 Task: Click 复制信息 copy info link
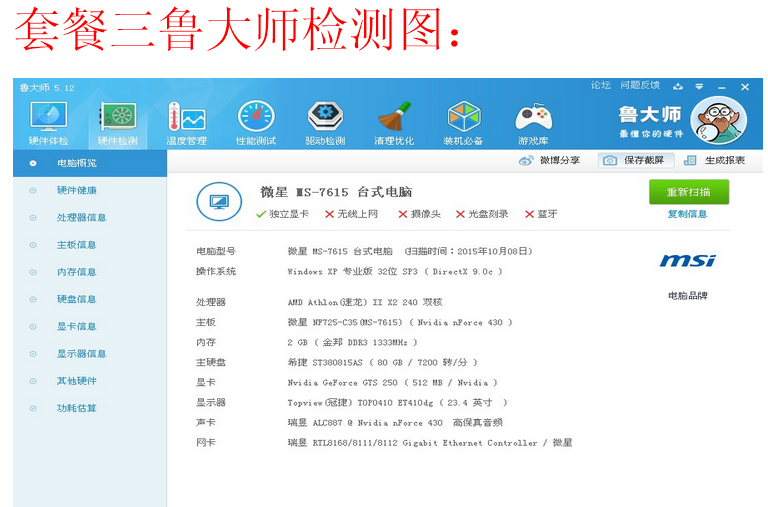click(687, 214)
